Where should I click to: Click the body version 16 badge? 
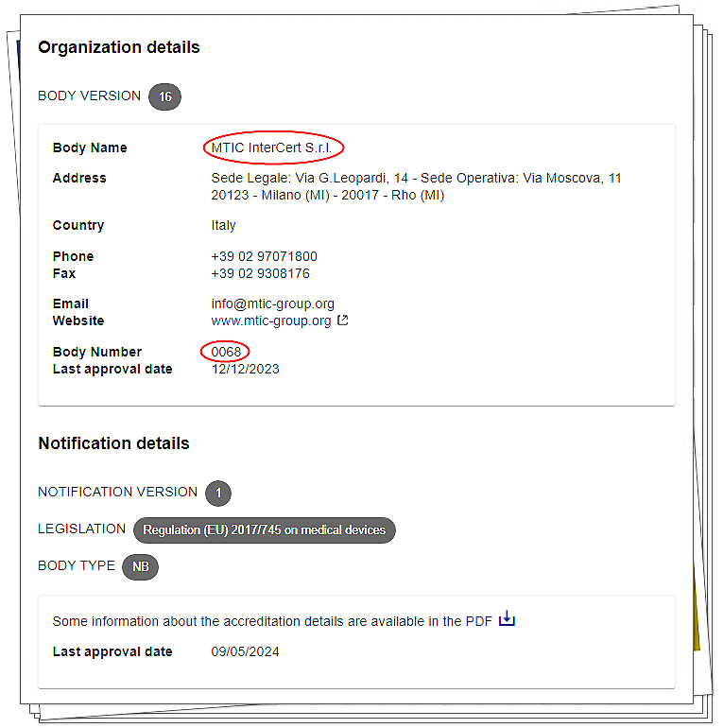(164, 96)
